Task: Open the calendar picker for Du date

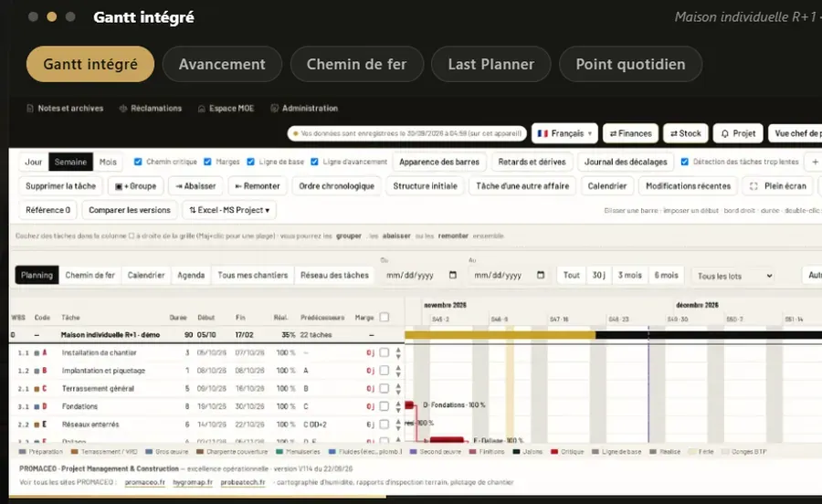Action: 453,275
